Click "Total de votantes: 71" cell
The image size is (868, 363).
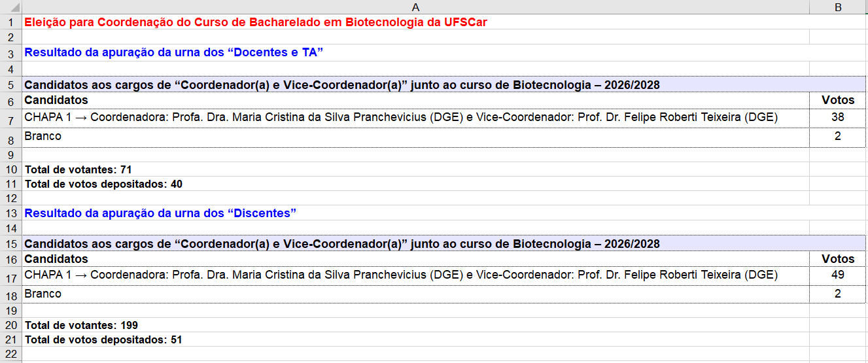pos(415,169)
